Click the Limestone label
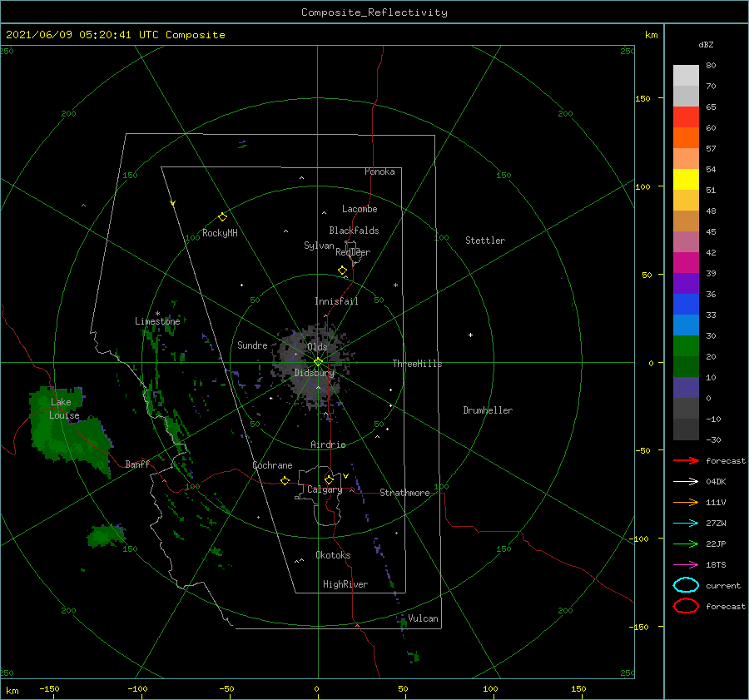This screenshot has height=700, width=749. point(157,321)
